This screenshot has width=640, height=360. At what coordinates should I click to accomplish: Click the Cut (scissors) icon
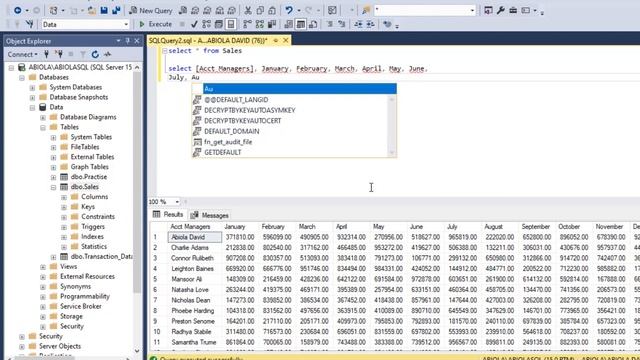pyautogui.click(x=248, y=10)
